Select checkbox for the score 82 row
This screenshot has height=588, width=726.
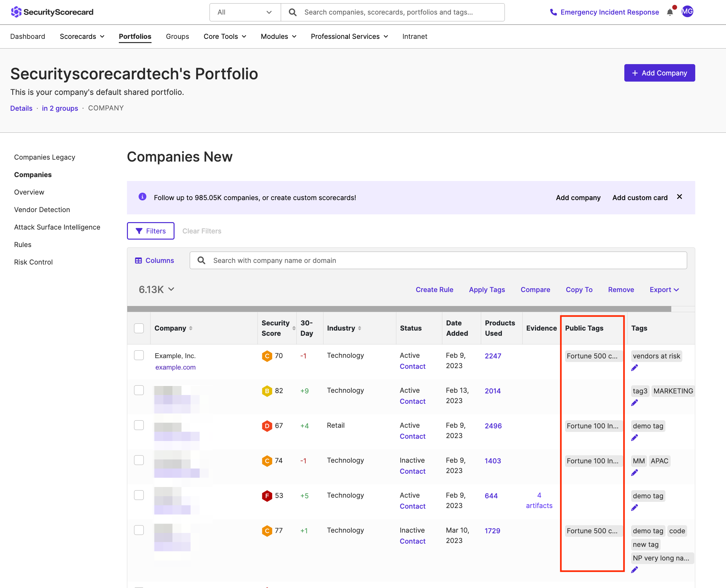tap(139, 390)
